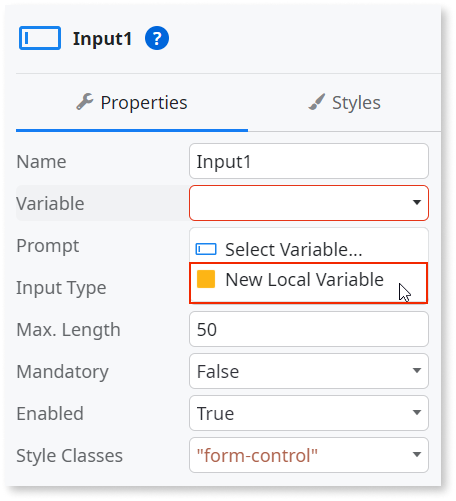Image resolution: width=456 pixels, height=501 pixels.
Task: Click the blue help question mark icon
Action: (157, 38)
